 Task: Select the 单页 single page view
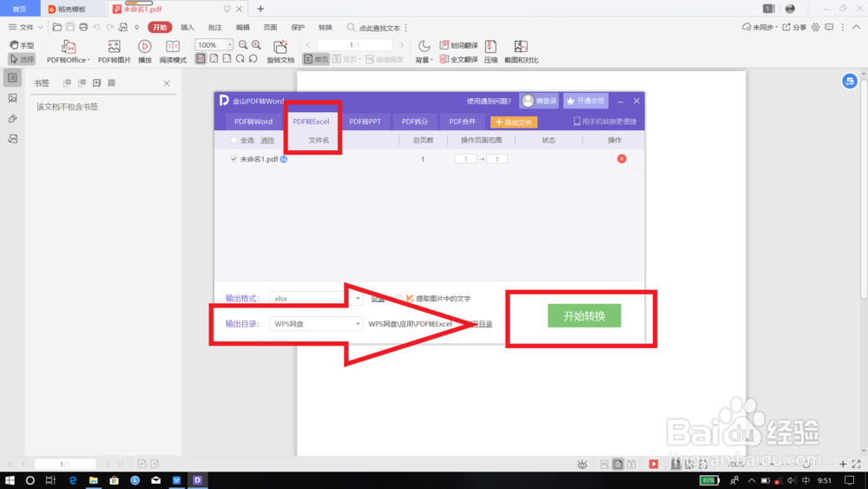click(x=316, y=59)
